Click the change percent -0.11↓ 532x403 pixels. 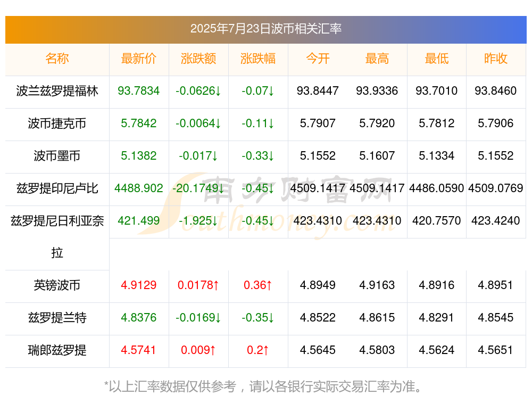coord(258,124)
